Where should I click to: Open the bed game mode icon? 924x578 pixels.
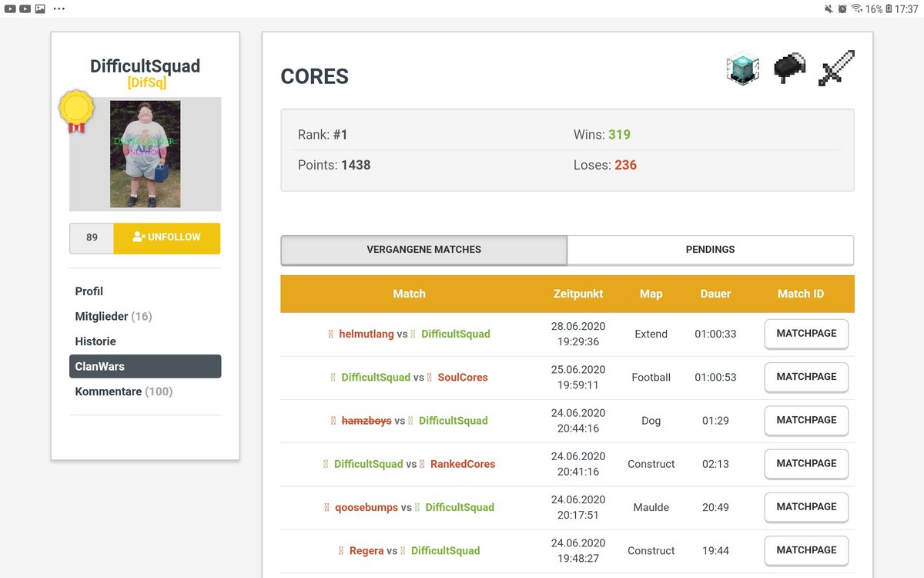pyautogui.click(x=789, y=69)
